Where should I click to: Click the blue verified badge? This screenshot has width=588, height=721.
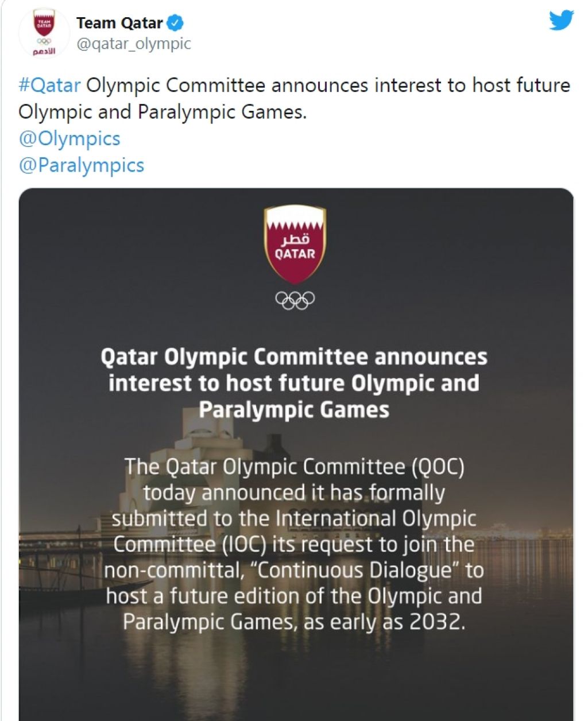[x=176, y=23]
